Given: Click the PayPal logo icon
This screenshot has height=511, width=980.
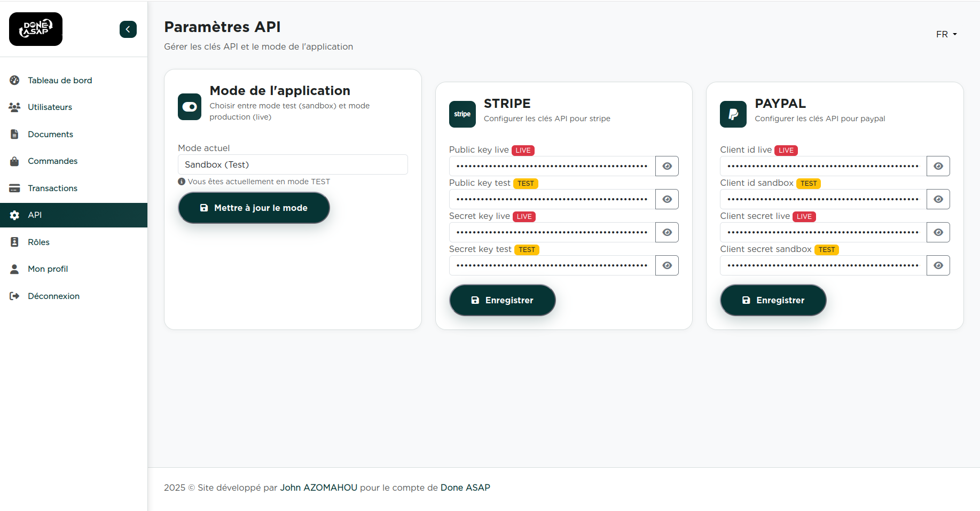Looking at the screenshot, I should pos(733,114).
